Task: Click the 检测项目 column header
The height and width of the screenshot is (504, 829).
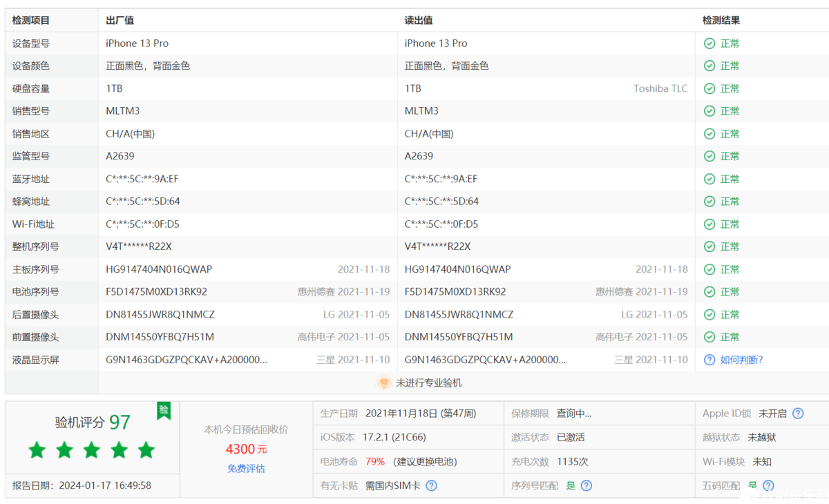Action: pyautogui.click(x=31, y=21)
